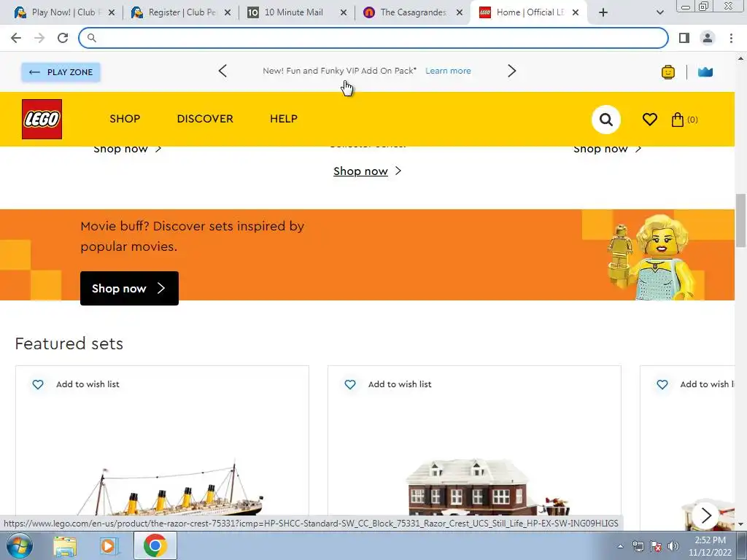747x560 pixels.
Task: Click the Movie buff banner text
Action: [x=192, y=236]
